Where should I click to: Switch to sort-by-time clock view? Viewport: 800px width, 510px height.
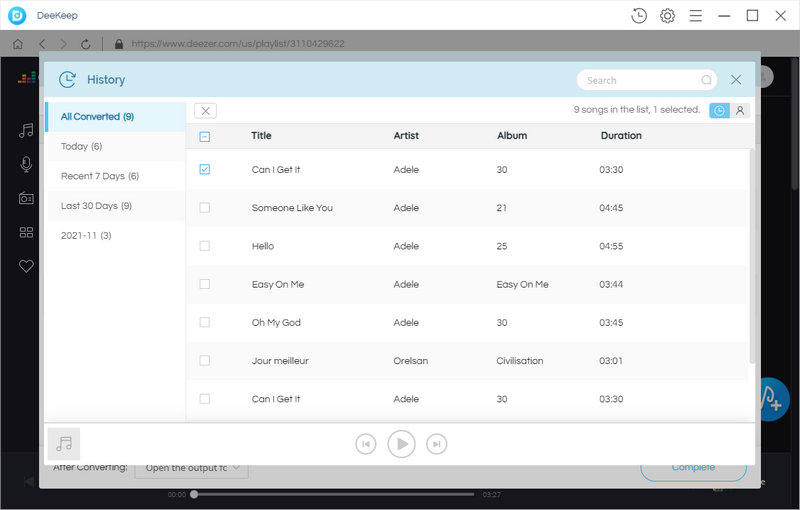(x=719, y=111)
